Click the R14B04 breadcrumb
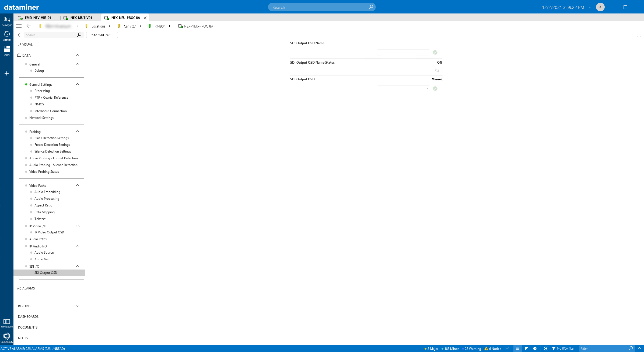This screenshot has height=352, width=644. 160,26
